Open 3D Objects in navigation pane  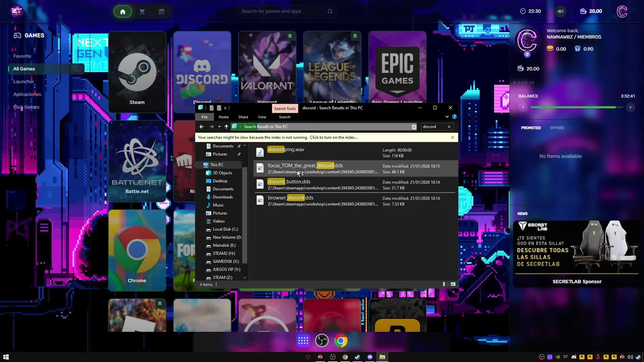pos(222,173)
